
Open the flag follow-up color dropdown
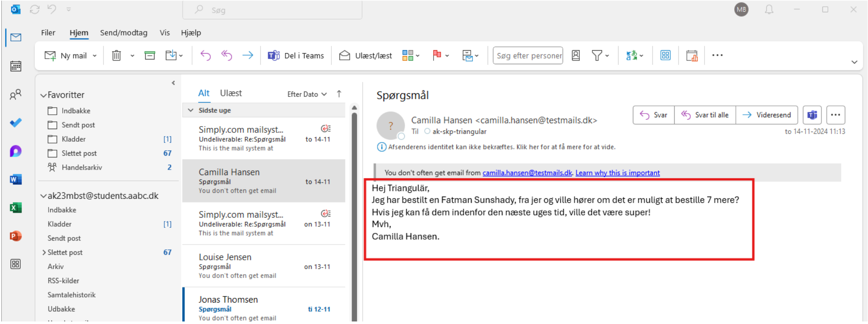click(447, 56)
